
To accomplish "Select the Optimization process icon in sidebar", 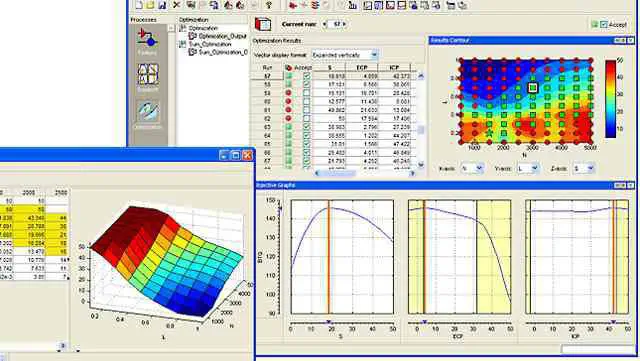I will [148, 112].
